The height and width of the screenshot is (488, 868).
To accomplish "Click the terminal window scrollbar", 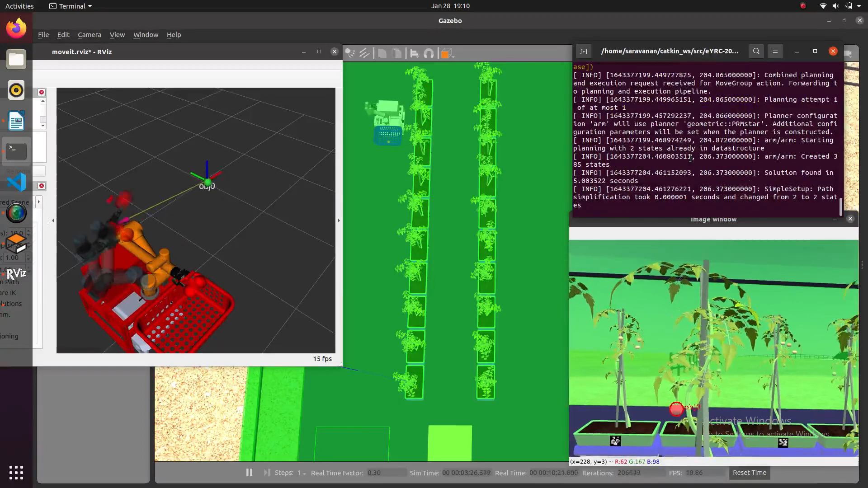I will 841,207.
